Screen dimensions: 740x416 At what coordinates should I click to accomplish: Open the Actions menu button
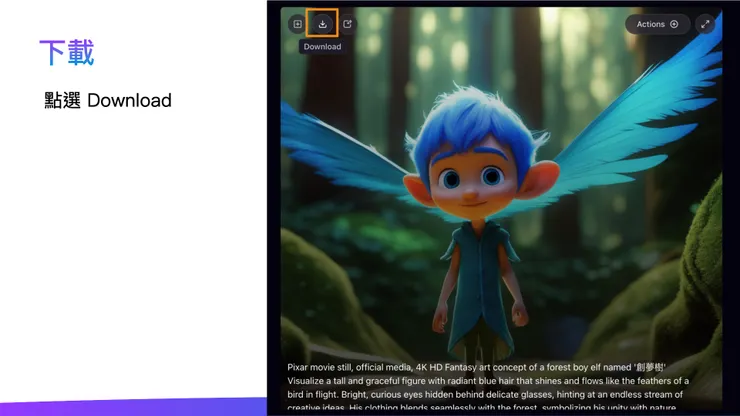pyautogui.click(x=657, y=24)
